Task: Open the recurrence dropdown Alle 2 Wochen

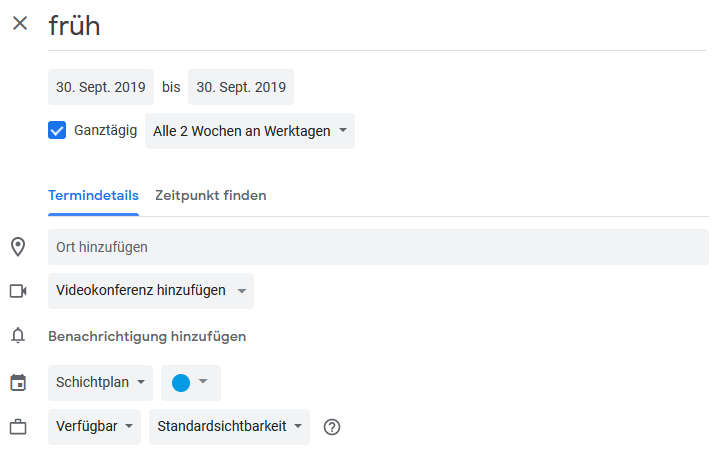Action: (249, 131)
